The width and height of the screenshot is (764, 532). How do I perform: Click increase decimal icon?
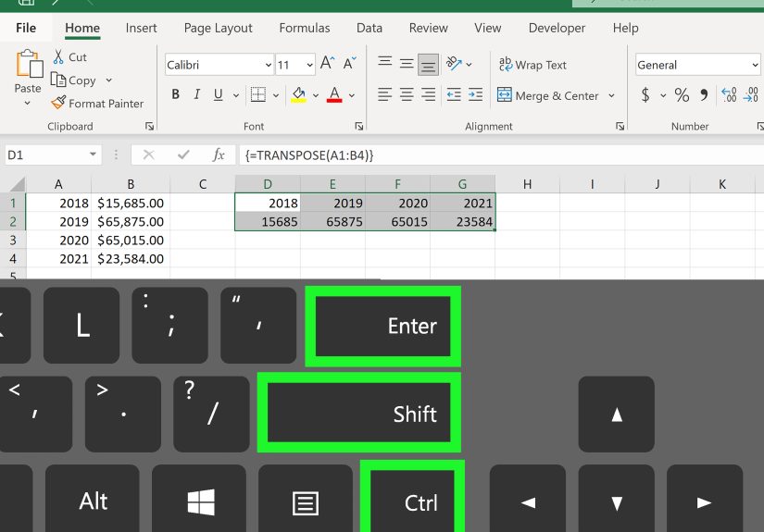[x=729, y=94]
